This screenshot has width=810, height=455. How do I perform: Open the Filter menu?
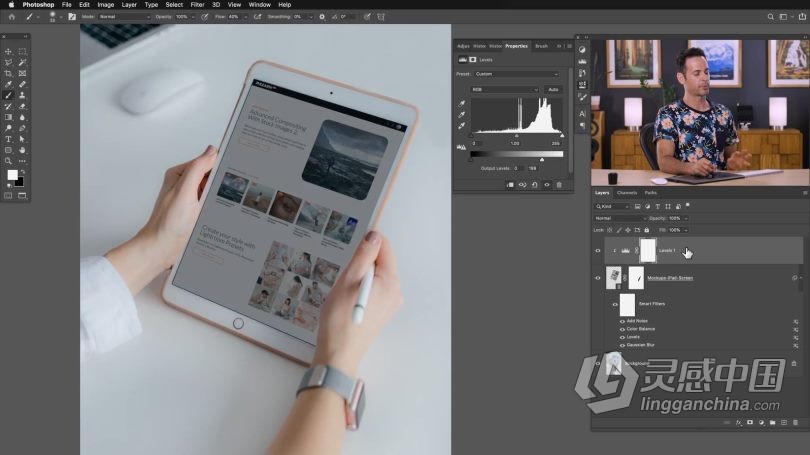[197, 5]
